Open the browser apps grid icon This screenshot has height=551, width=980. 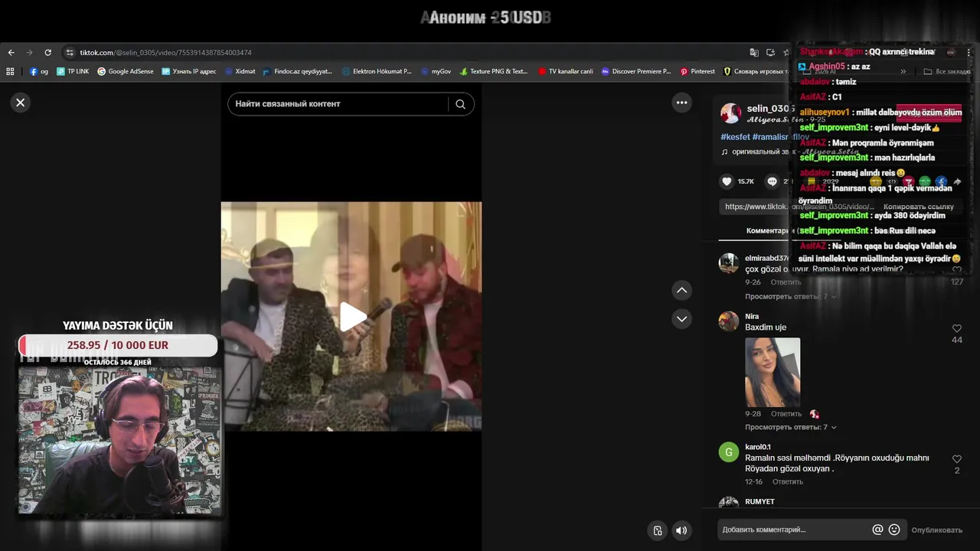click(10, 71)
